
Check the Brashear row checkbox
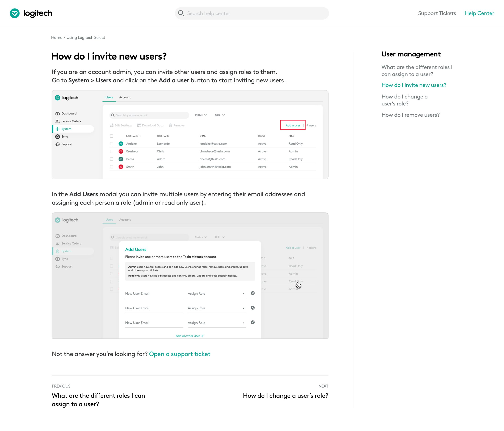pos(112,152)
